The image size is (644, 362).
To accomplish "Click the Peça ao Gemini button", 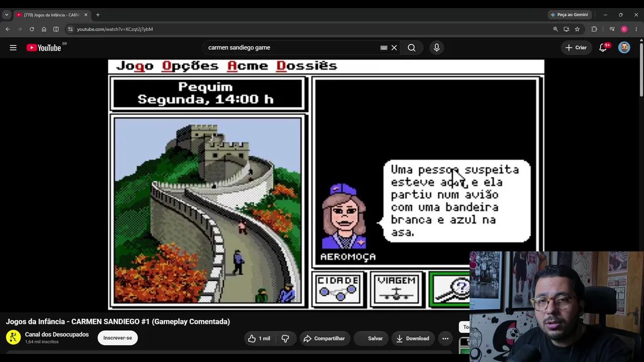I will pos(569,15).
